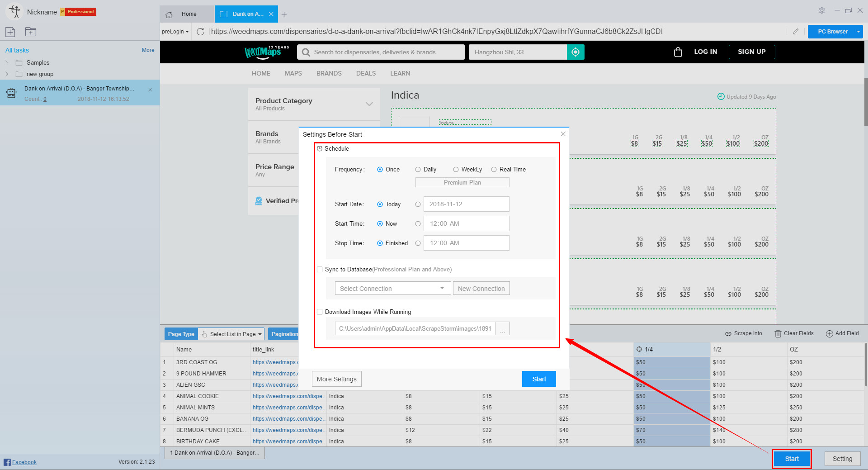Viewport: 868px width, 470px height.
Task: Click LOG IN link
Action: tap(706, 52)
